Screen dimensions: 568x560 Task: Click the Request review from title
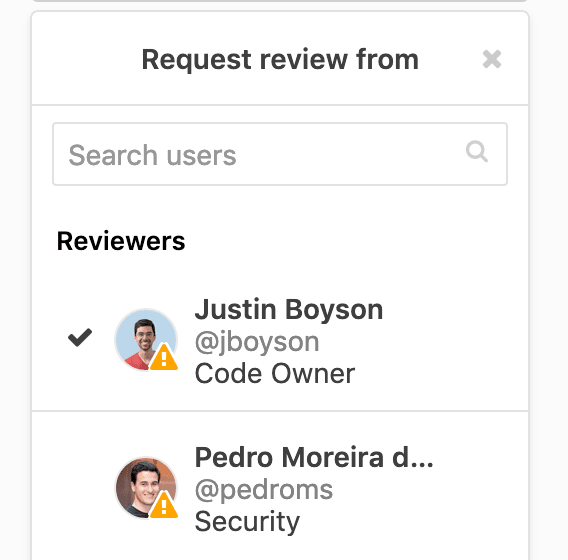pos(280,59)
